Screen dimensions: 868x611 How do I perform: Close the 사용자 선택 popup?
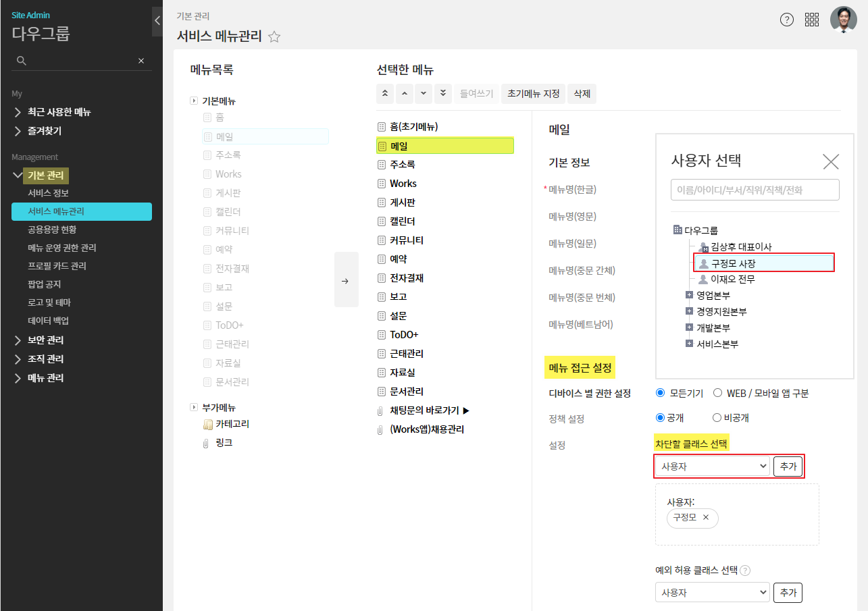(830, 161)
